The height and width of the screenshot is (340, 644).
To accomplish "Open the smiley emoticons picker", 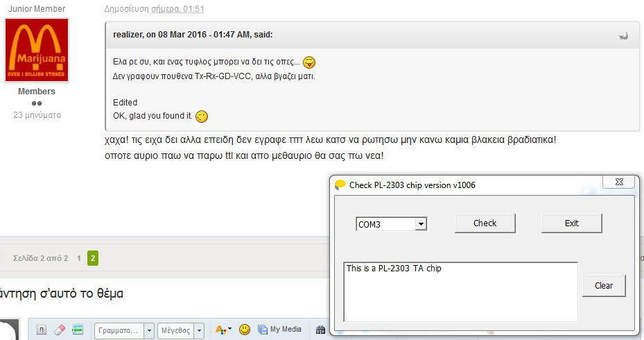I will (x=245, y=330).
